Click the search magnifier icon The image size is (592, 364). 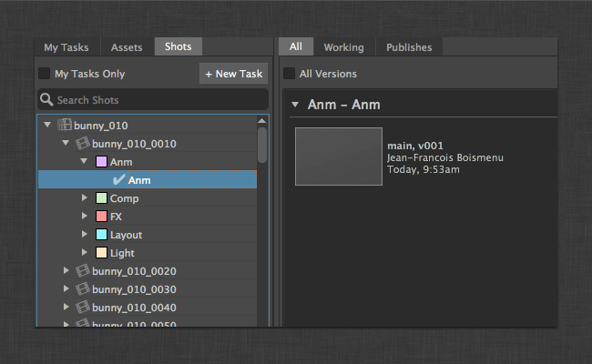pyautogui.click(x=46, y=100)
